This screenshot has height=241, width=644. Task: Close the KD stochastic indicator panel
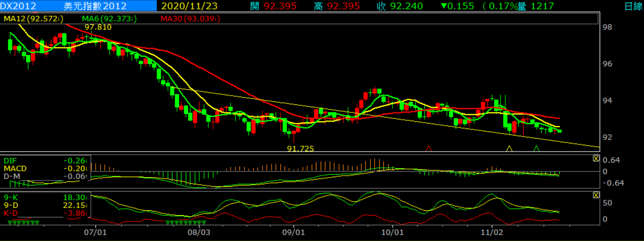[596, 195]
